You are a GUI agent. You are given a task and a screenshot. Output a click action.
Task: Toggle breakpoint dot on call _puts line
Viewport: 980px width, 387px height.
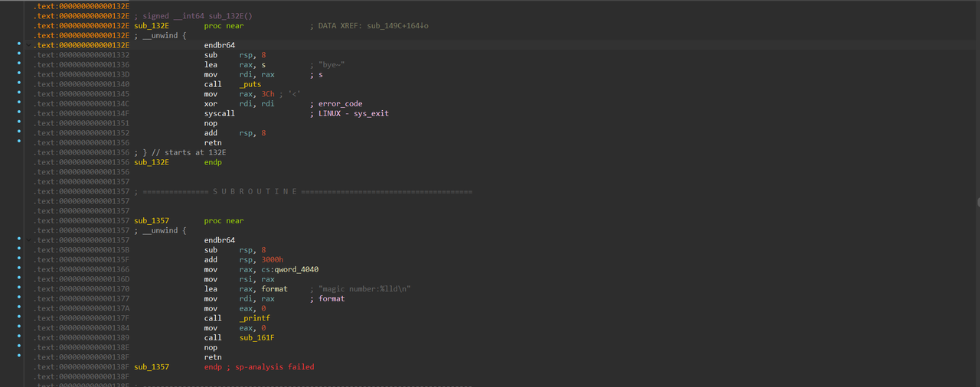[18, 84]
